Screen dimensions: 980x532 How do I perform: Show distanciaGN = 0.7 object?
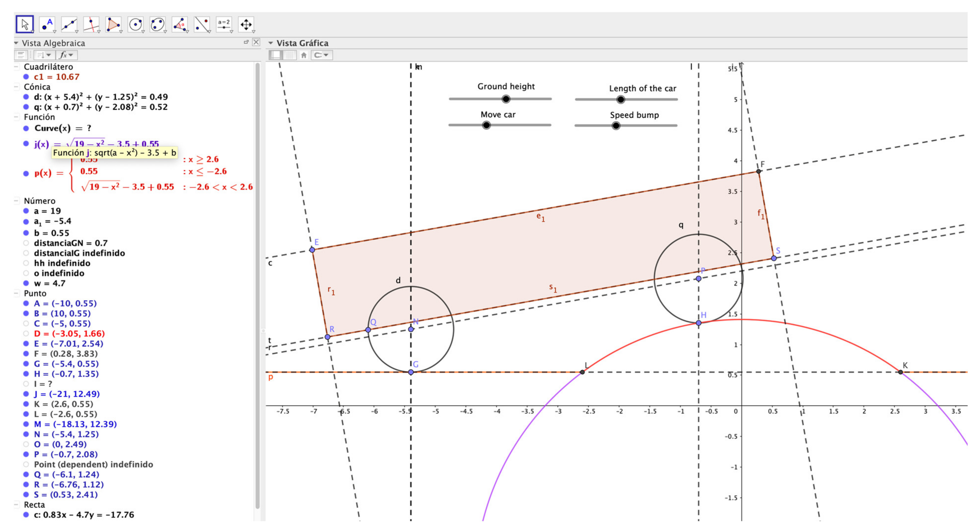26,243
